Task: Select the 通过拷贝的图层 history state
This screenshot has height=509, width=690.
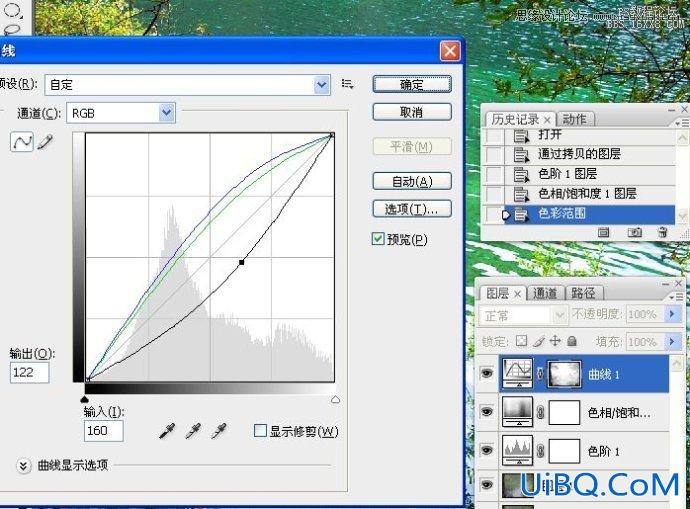Action: coord(589,154)
